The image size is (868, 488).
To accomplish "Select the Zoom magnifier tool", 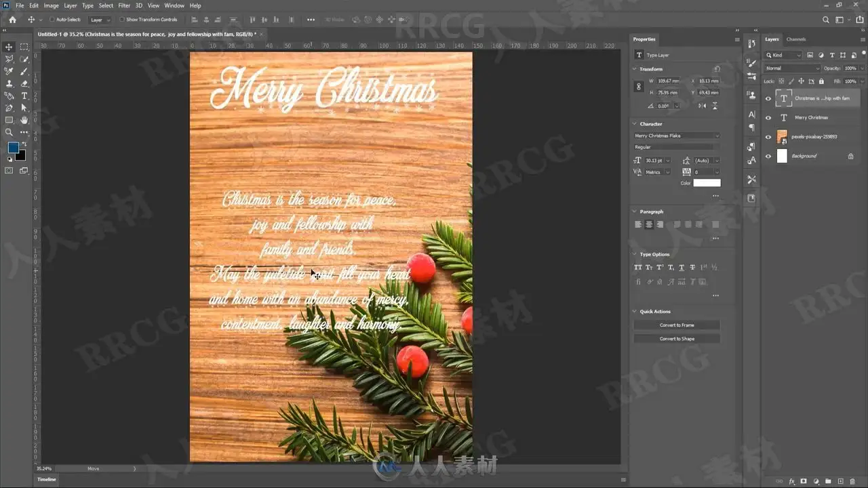I will [9, 132].
